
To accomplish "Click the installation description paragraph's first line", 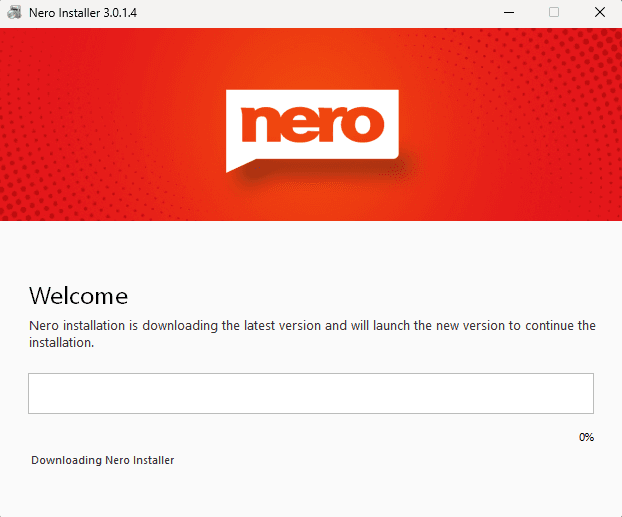I will coord(311,326).
